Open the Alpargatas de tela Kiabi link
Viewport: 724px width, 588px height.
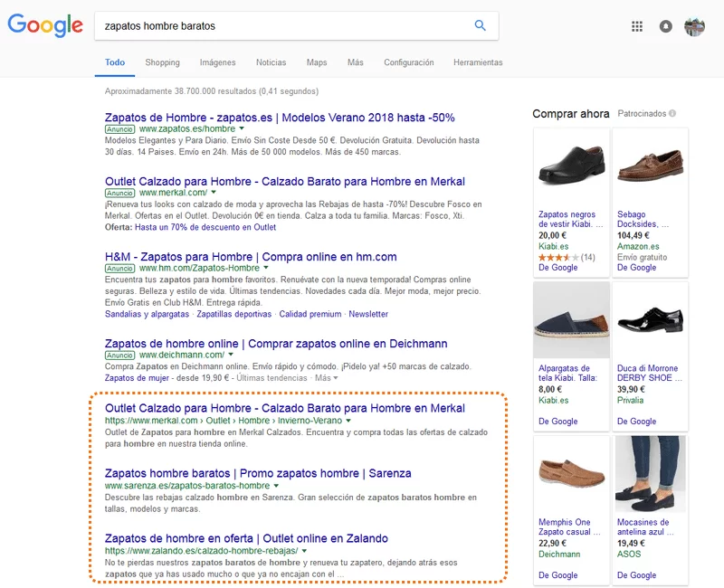(568, 373)
